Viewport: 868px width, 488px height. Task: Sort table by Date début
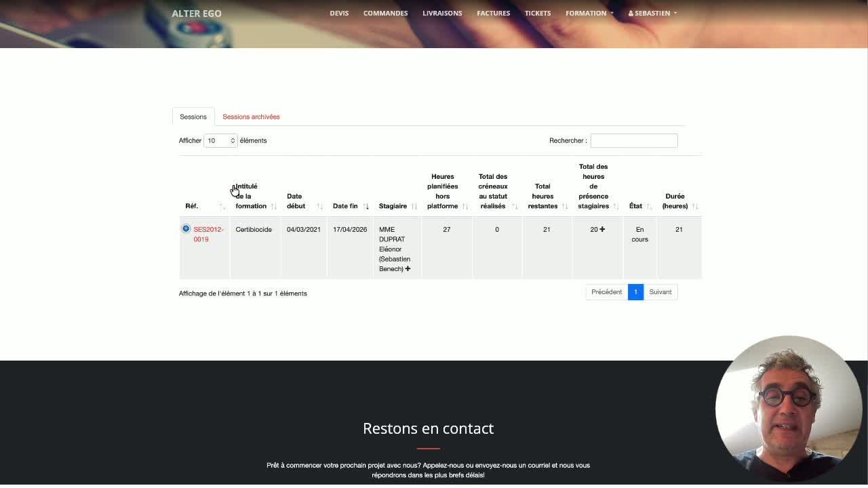(x=319, y=206)
